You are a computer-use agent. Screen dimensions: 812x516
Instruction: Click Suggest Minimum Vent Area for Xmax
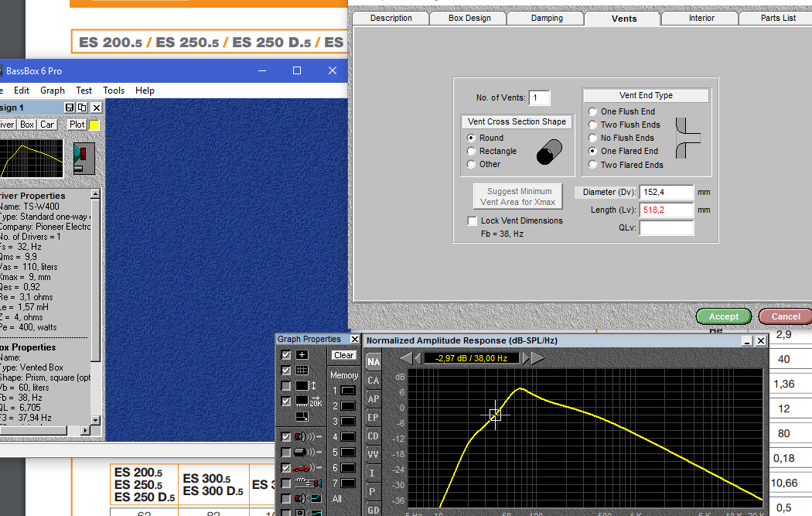pos(517,196)
